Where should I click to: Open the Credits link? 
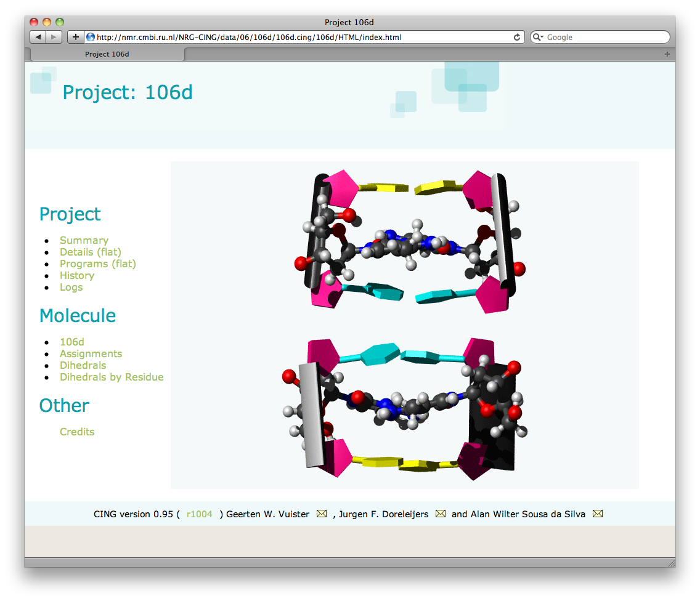77,432
